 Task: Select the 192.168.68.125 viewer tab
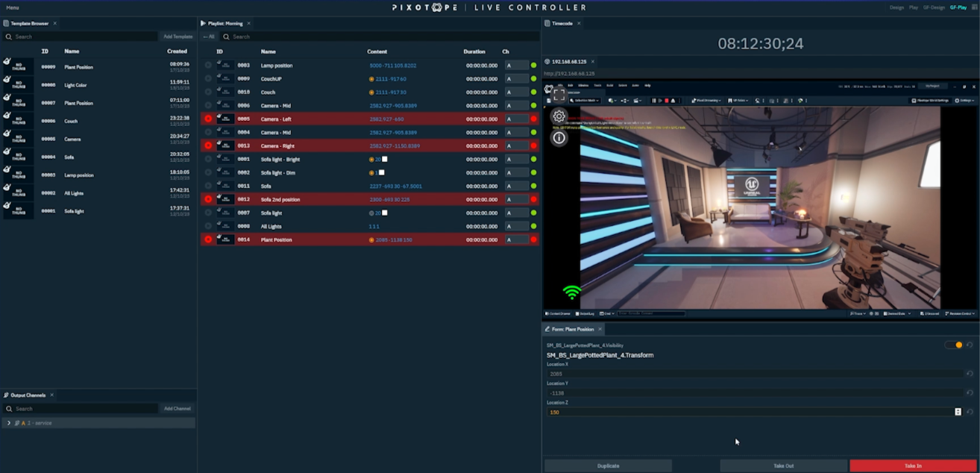pyautogui.click(x=569, y=62)
